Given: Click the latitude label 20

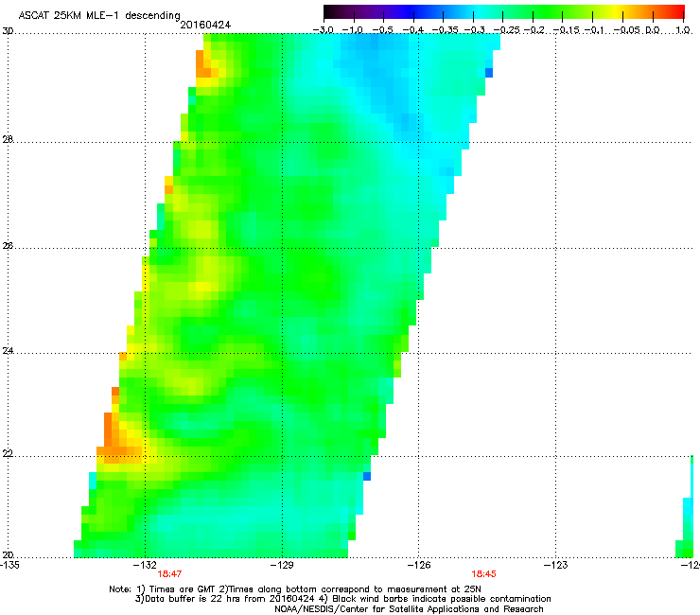Looking at the screenshot, I should [8, 554].
